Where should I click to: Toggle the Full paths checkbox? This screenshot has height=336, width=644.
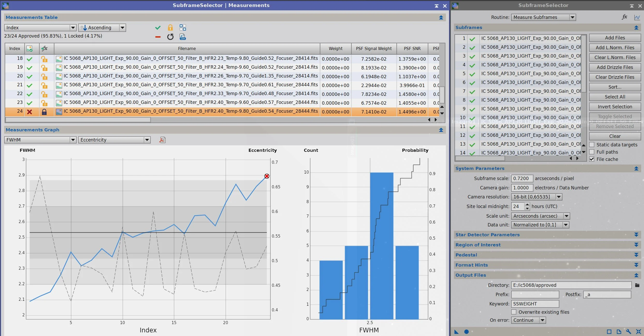(592, 152)
